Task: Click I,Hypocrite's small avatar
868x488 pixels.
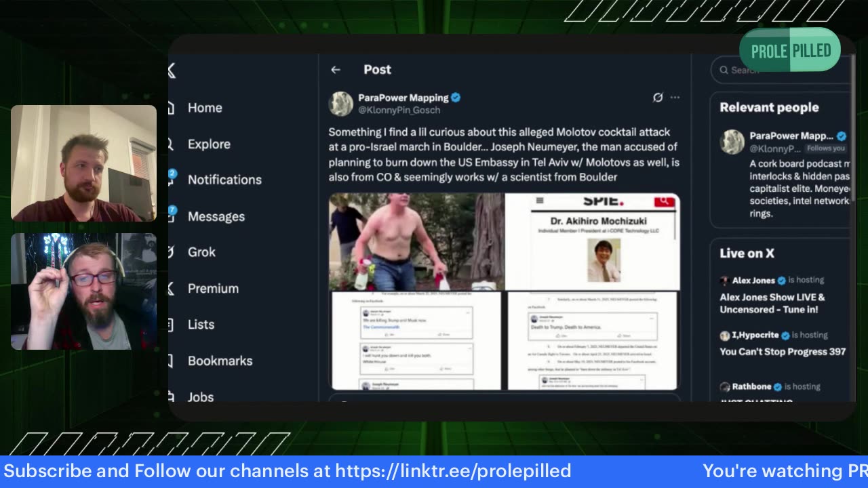Action: 725,335
